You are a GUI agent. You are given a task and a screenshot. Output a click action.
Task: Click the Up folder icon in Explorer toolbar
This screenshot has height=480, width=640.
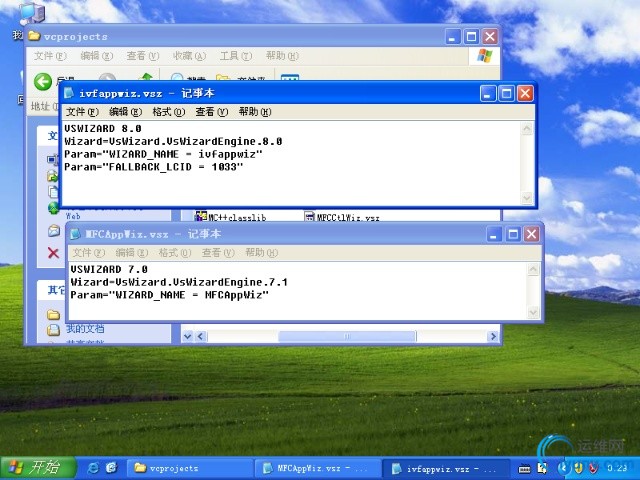point(146,77)
